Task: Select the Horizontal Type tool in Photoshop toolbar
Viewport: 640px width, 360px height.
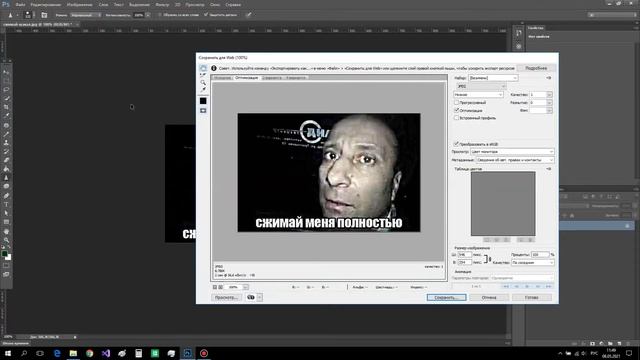Action: (6, 204)
